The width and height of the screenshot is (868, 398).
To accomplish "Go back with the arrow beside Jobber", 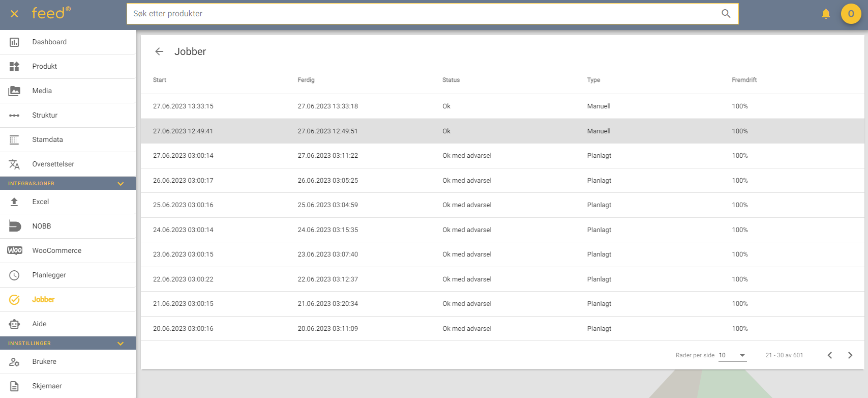I will pos(159,51).
